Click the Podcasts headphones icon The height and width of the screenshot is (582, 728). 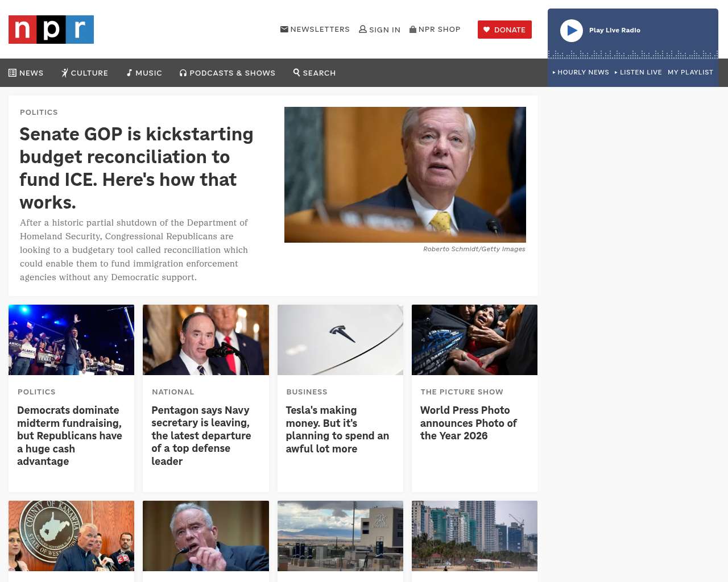point(183,73)
